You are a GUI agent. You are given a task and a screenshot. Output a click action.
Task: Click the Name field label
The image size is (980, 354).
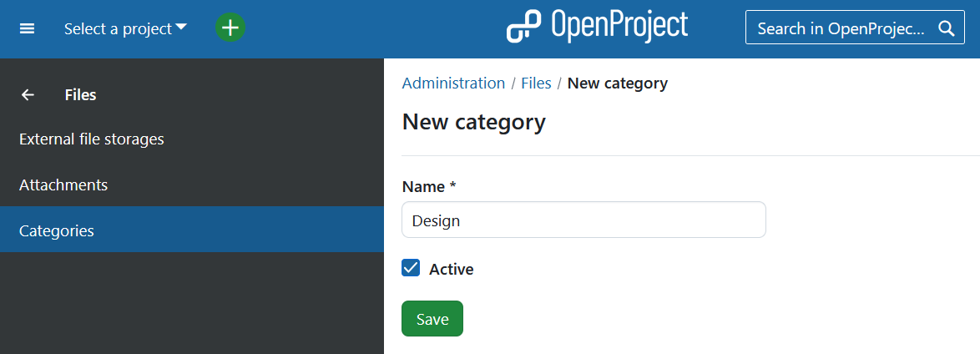[428, 186]
